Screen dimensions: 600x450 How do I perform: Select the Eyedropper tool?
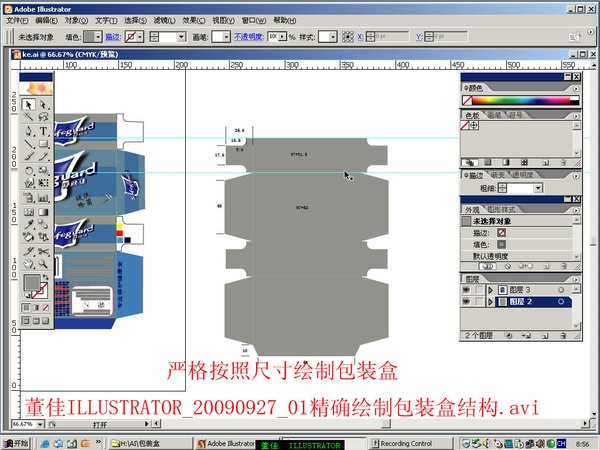coord(29,224)
